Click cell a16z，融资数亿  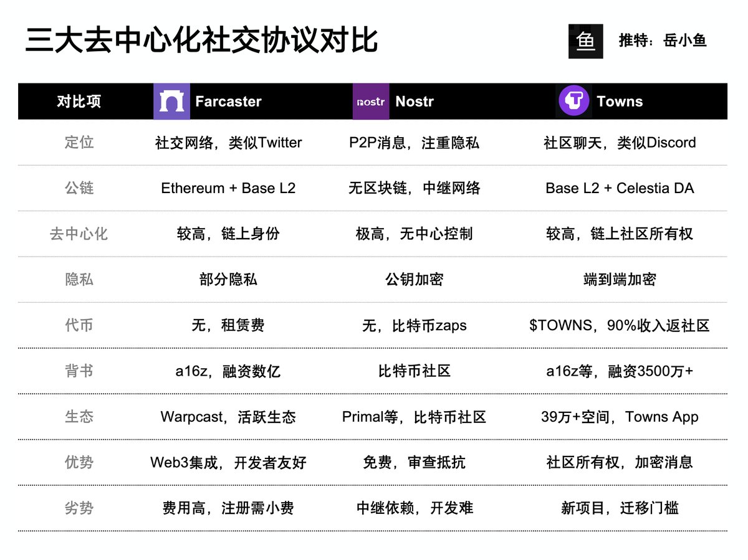[228, 371]
